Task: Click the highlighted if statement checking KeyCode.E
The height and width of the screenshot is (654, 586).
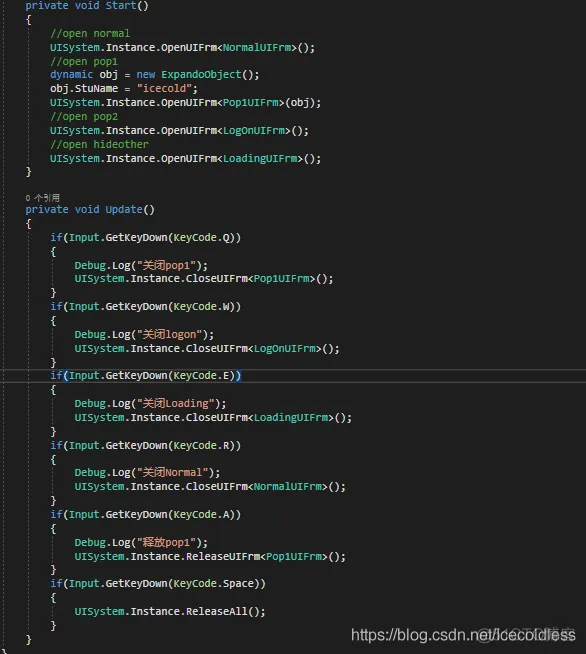Action: pyautogui.click(x=145, y=376)
